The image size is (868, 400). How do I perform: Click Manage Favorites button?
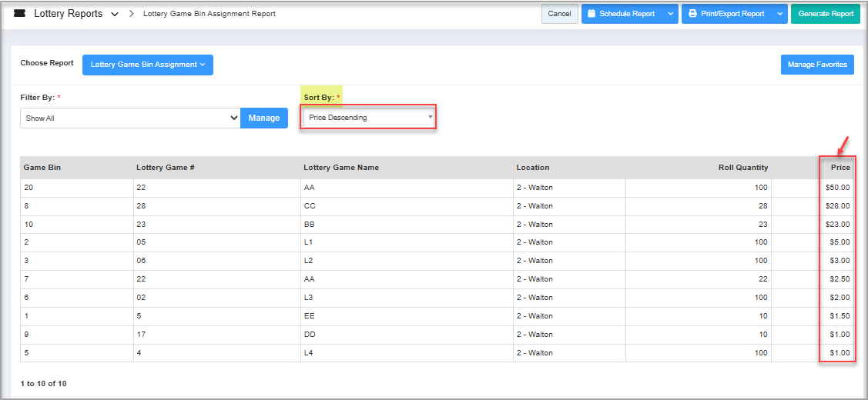(817, 65)
